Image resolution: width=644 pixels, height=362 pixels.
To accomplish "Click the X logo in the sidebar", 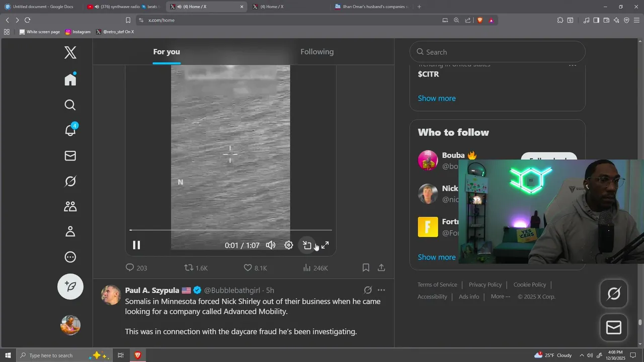I will click(x=70, y=52).
